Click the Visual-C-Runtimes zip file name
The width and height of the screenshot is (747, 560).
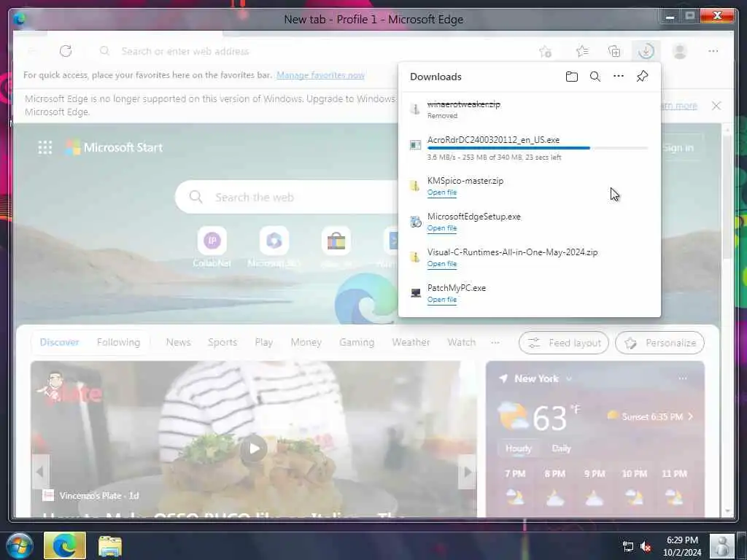tap(512, 252)
